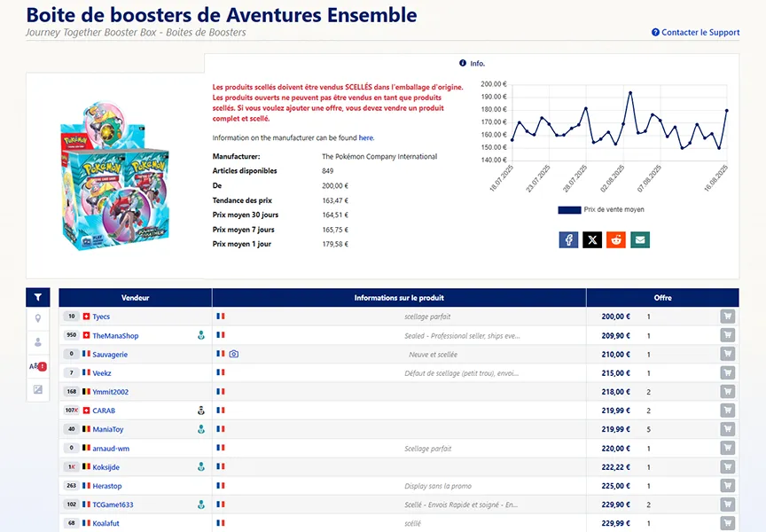Open Contacter le Support link
Viewport: 766px width, 532px height.
(700, 32)
